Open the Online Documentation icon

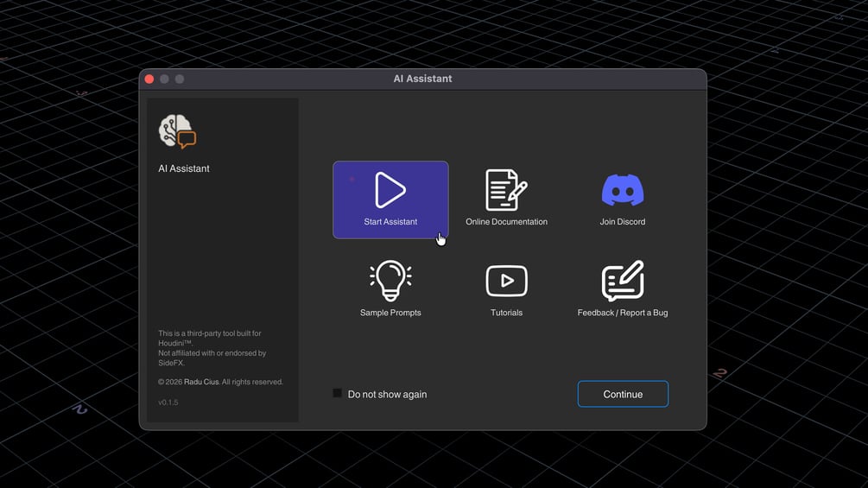(506, 190)
